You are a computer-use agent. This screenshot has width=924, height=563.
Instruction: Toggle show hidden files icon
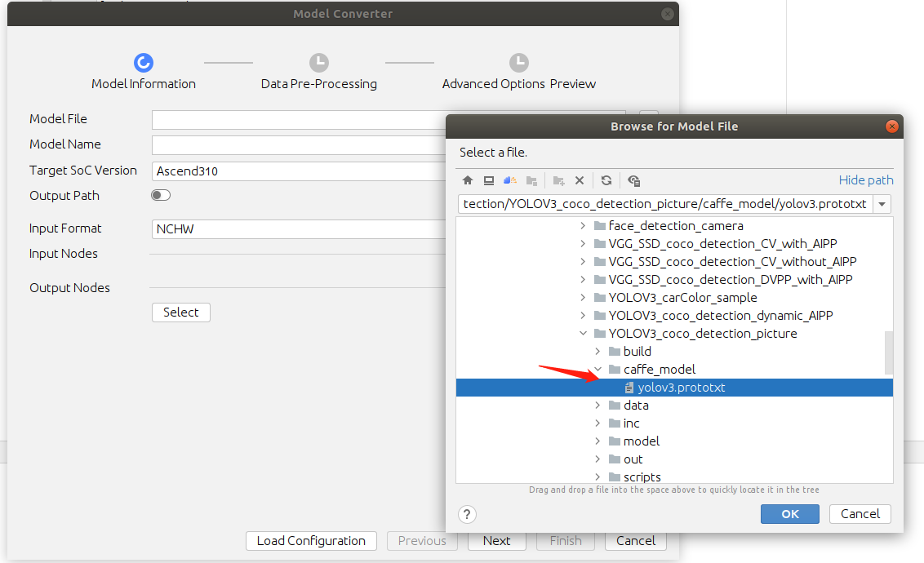point(633,180)
